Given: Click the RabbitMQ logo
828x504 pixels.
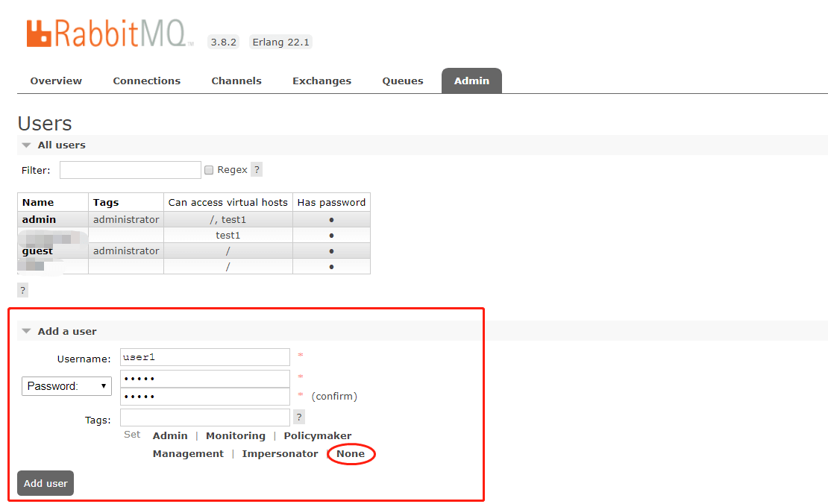Looking at the screenshot, I should click(x=110, y=34).
